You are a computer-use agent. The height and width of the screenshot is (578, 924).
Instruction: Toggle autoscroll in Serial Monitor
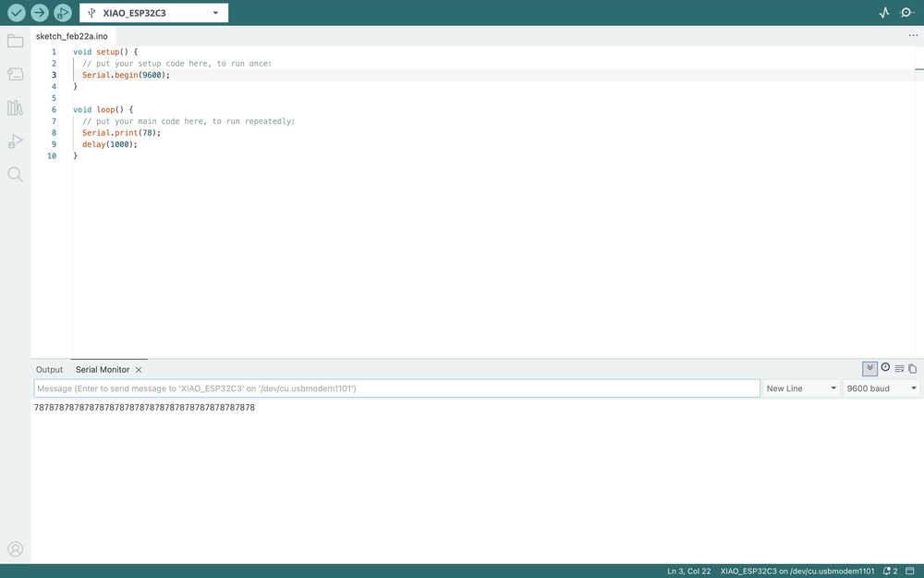tap(869, 369)
